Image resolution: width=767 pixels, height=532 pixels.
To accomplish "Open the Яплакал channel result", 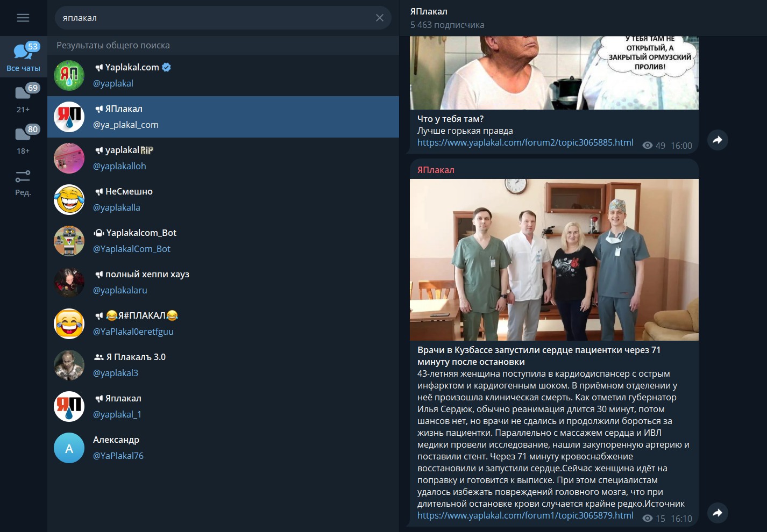I will click(x=223, y=406).
